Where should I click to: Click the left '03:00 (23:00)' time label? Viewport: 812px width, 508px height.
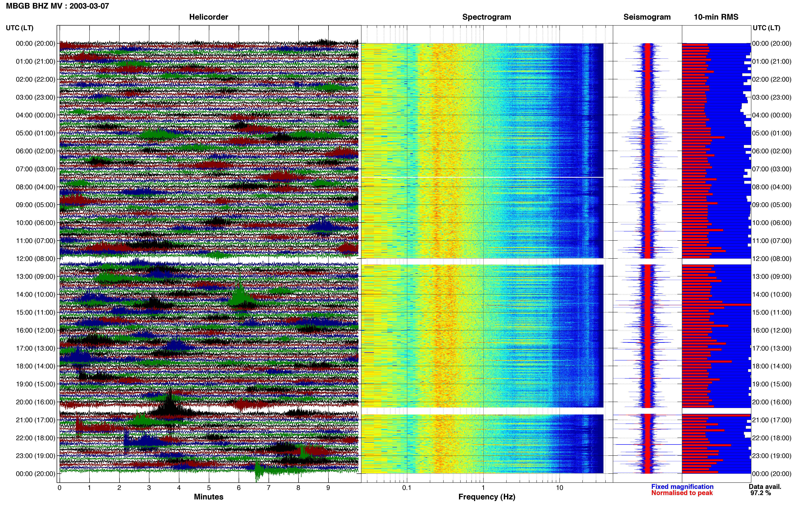coord(36,97)
